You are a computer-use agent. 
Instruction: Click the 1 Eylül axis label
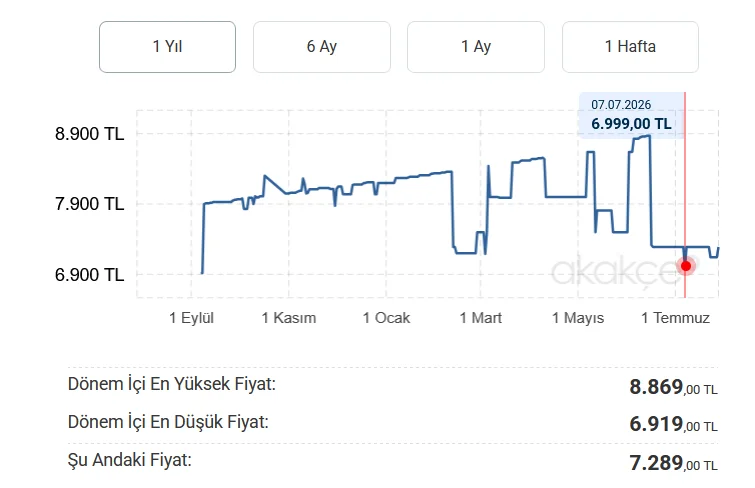coord(191,318)
